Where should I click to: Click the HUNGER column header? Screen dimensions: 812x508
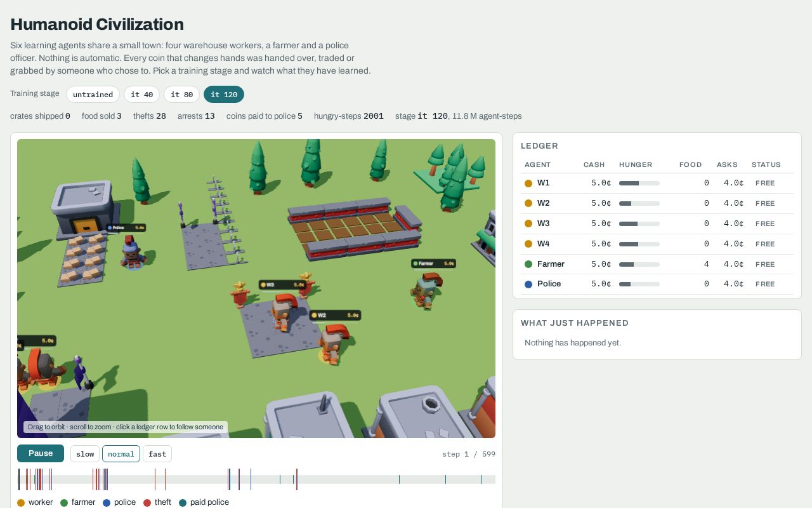pos(636,164)
